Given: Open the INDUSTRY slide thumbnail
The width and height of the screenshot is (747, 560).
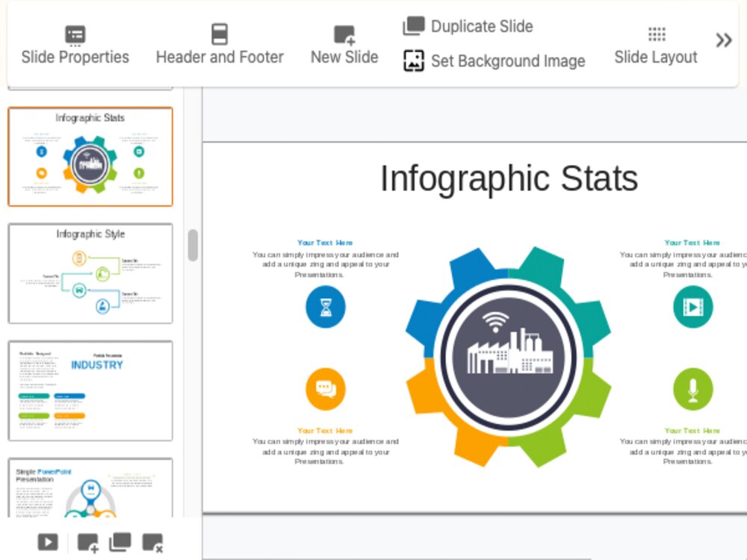Looking at the screenshot, I should point(90,390).
